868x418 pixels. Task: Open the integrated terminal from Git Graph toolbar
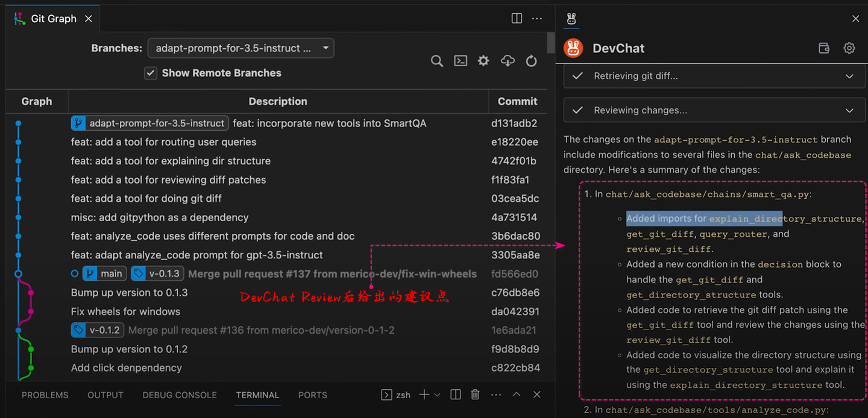[461, 61]
